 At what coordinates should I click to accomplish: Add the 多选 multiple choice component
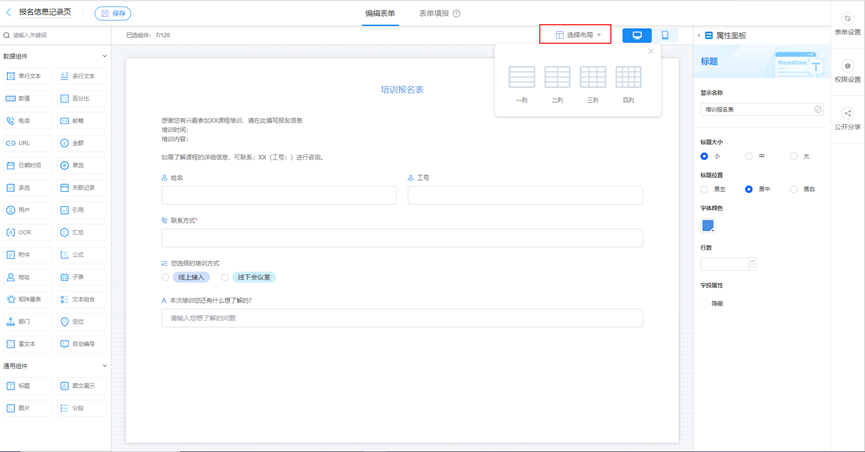pyautogui.click(x=28, y=188)
